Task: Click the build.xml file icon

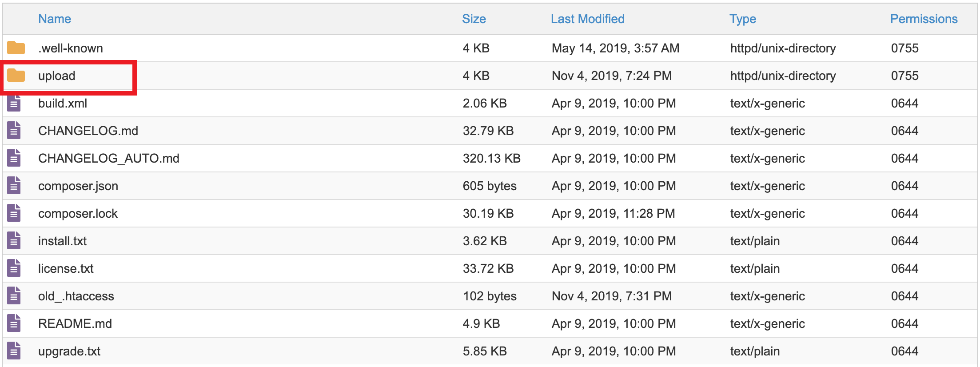Action: (x=14, y=104)
